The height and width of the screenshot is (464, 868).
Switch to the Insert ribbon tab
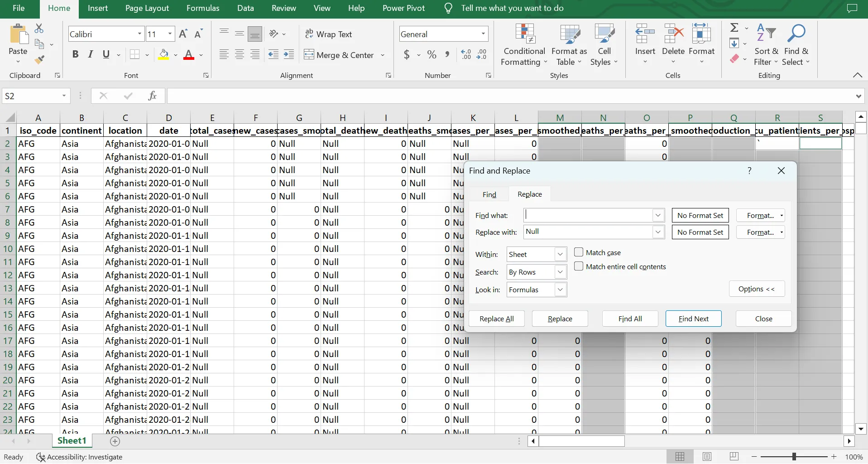coord(98,8)
